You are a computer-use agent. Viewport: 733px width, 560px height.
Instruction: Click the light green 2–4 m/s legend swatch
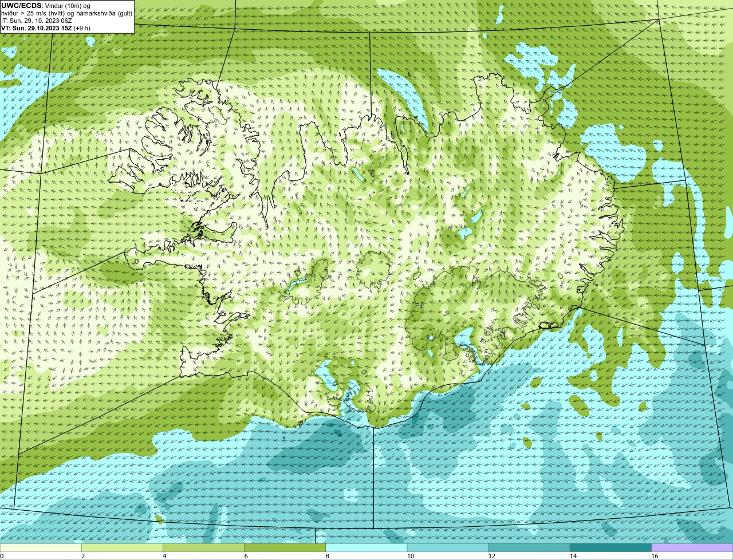[x=122, y=548]
